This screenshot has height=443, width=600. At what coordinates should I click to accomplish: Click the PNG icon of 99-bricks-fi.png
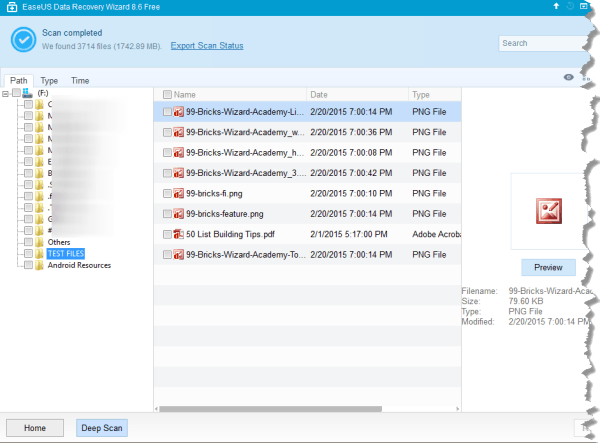pyautogui.click(x=178, y=194)
